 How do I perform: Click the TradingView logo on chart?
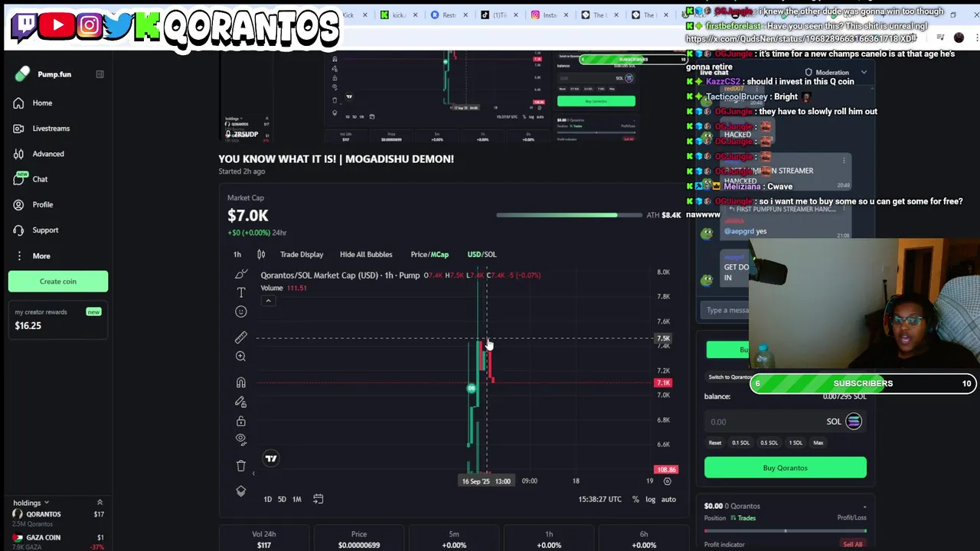tap(270, 458)
